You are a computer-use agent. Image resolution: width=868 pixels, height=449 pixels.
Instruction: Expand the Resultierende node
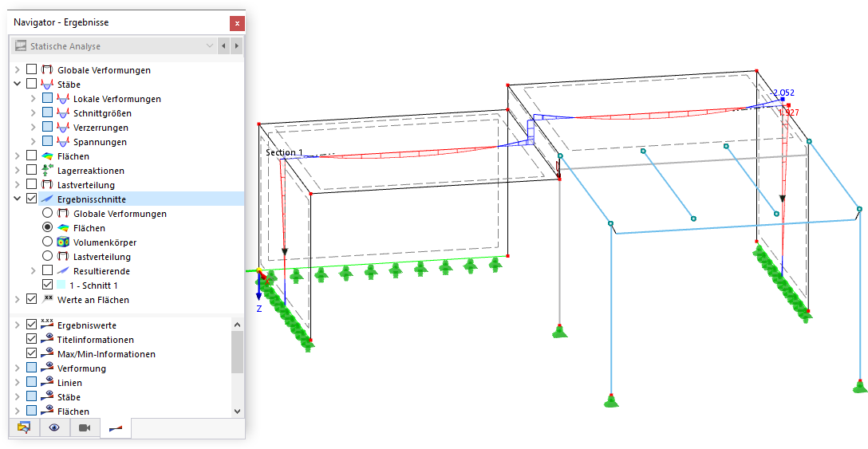coord(34,271)
